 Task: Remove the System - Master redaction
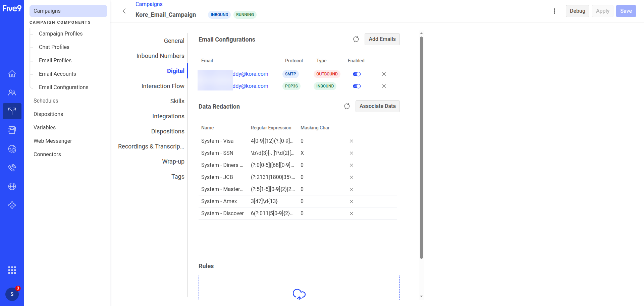coord(352,189)
